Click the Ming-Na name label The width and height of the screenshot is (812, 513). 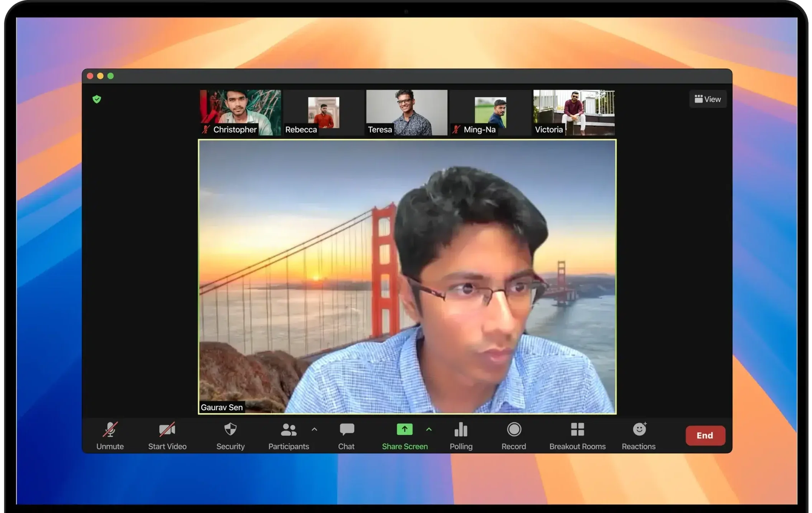(x=480, y=130)
